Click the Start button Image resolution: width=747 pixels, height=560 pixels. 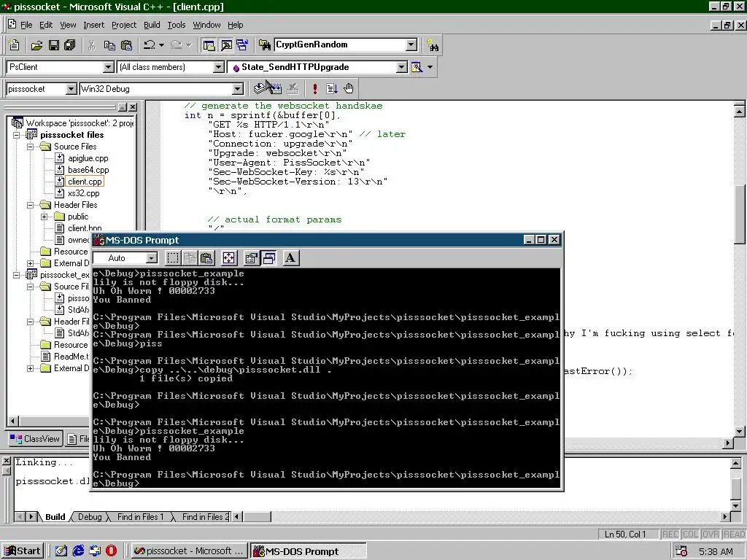click(x=23, y=551)
